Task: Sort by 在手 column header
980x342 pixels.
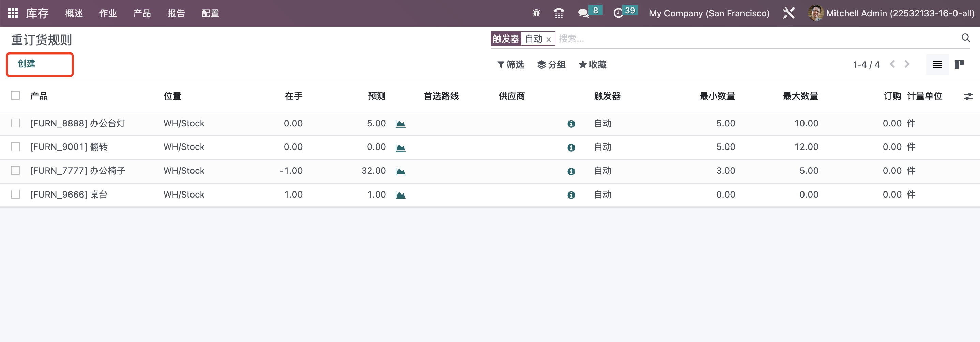Action: 294,96
